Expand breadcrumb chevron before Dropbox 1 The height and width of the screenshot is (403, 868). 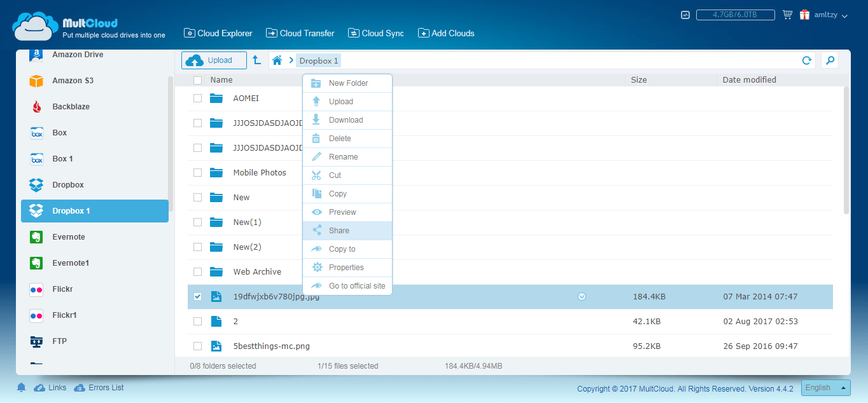pyautogui.click(x=291, y=60)
